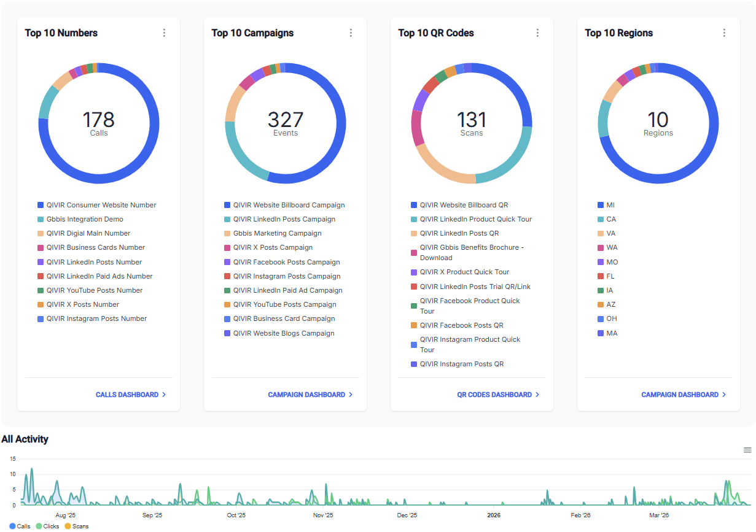This screenshot has width=756, height=532.
Task: Open the Top 10 Campaigns options menu
Action: pos(351,33)
